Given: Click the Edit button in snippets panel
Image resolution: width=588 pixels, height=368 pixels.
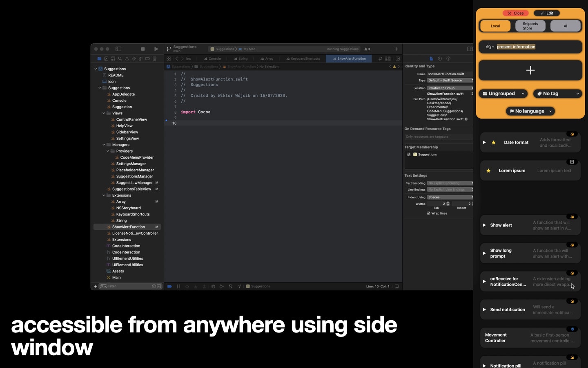Looking at the screenshot, I should tap(547, 13).
